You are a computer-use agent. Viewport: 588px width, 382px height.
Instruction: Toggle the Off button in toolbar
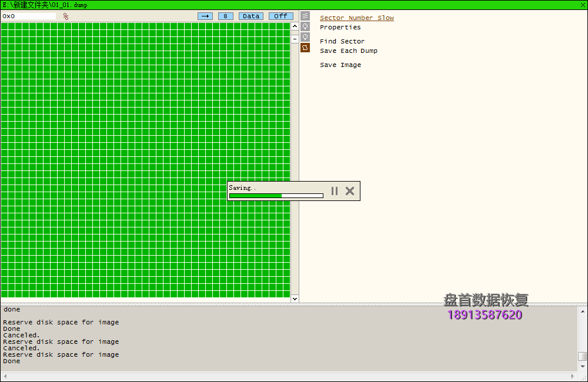click(x=280, y=16)
